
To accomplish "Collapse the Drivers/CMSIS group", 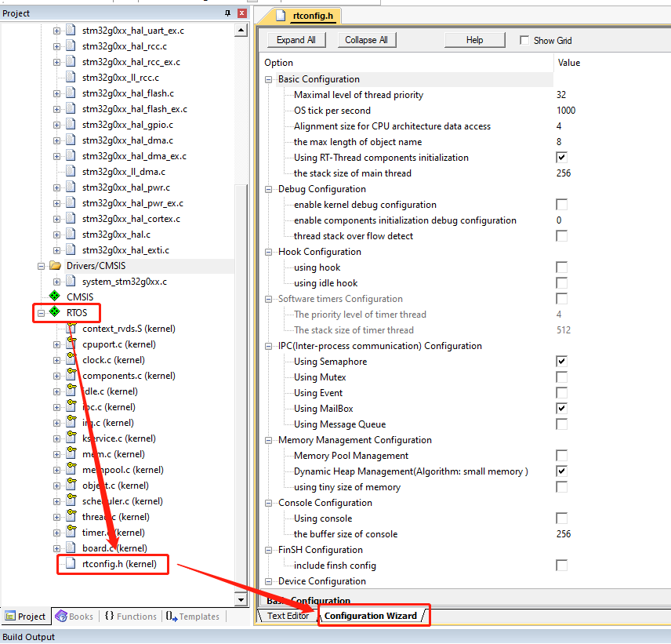I will pos(40,265).
